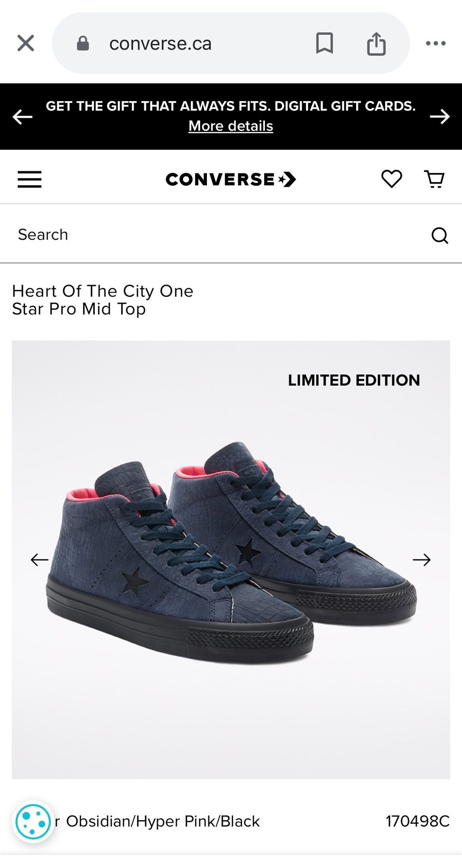Image resolution: width=462 pixels, height=868 pixels.
Task: Tap the padlock site security icon
Action: tap(83, 43)
